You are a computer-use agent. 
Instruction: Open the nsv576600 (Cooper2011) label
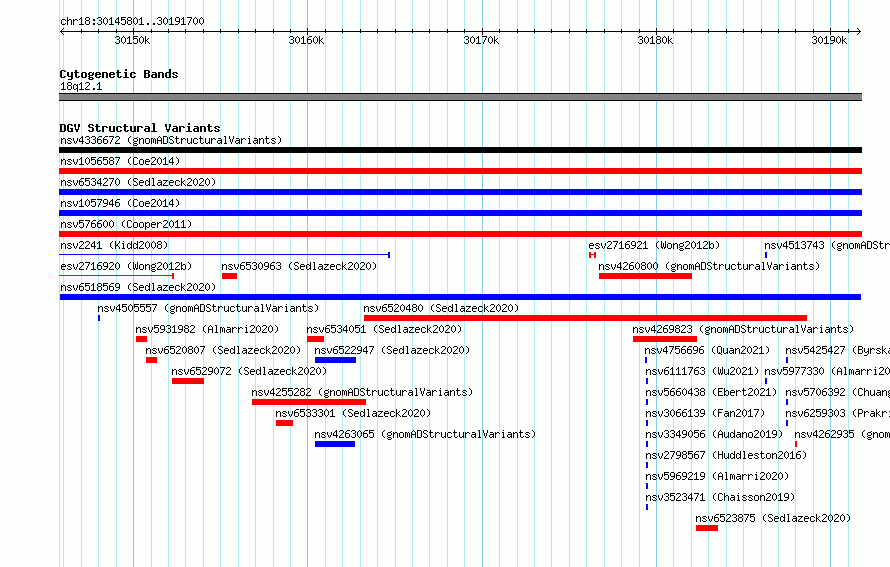click(126, 224)
